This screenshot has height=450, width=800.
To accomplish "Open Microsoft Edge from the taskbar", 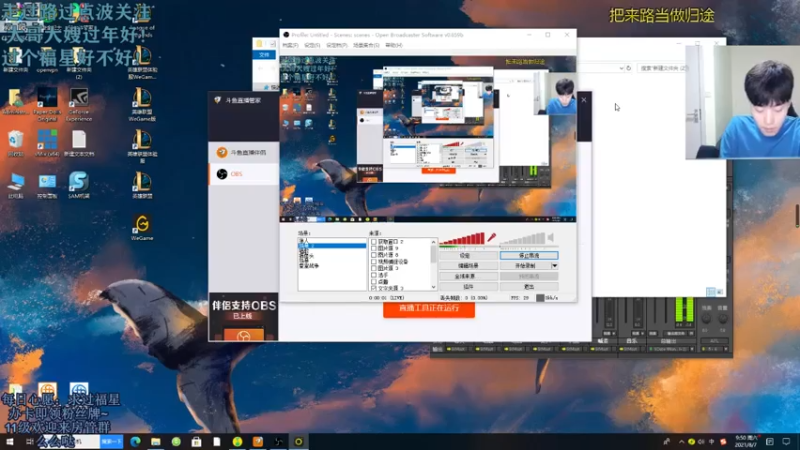I will click(135, 442).
